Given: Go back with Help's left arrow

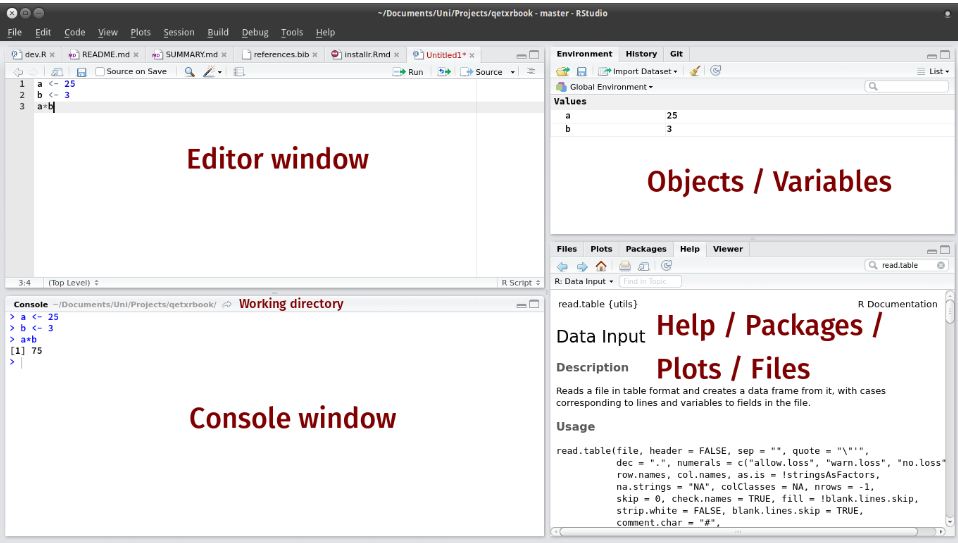Looking at the screenshot, I should click(562, 266).
